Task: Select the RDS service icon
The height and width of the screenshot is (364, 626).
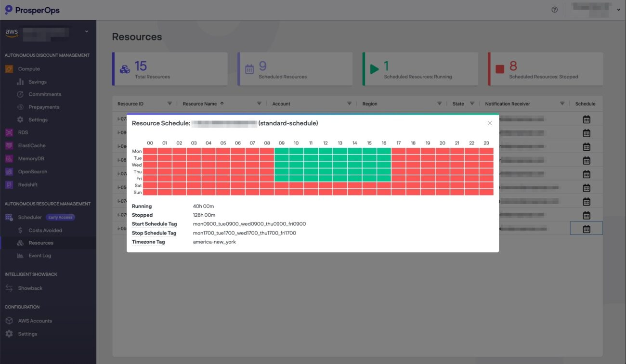Action: 8,132
